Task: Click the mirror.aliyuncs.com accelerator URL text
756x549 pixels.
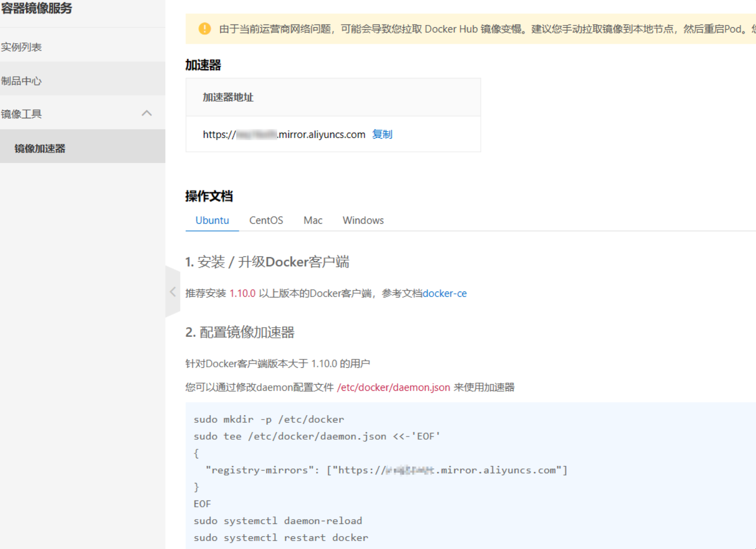Action: click(284, 134)
